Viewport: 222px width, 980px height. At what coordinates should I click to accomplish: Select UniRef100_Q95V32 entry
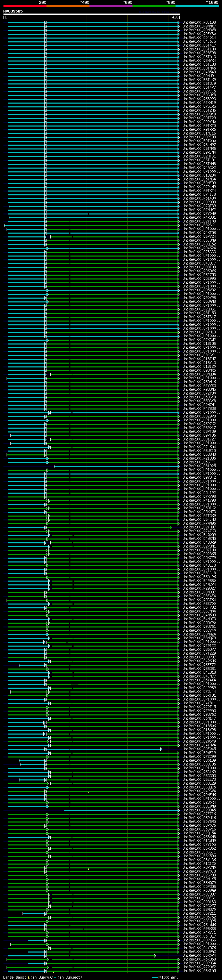coord(199,290)
